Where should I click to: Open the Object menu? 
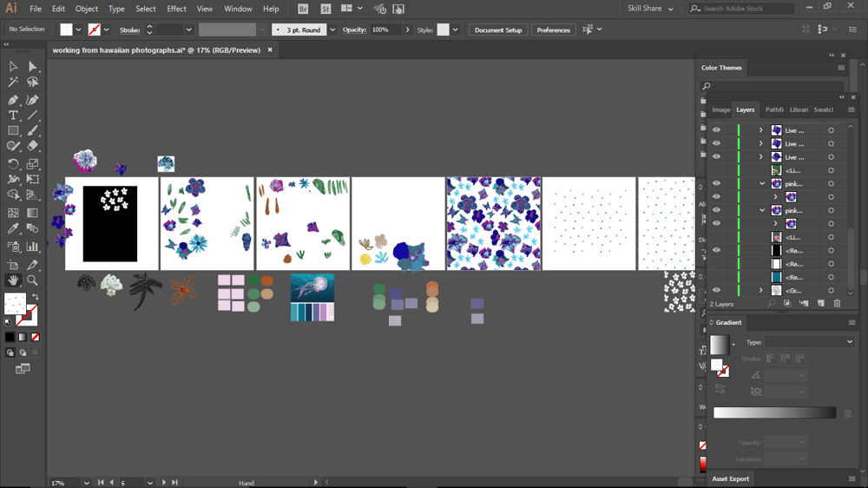pos(86,9)
